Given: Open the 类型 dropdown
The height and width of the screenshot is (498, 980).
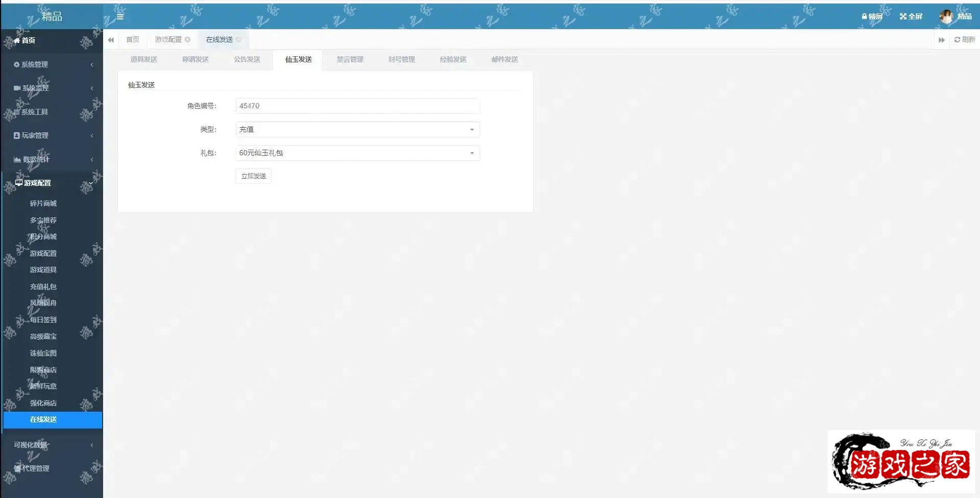Looking at the screenshot, I should pos(357,129).
